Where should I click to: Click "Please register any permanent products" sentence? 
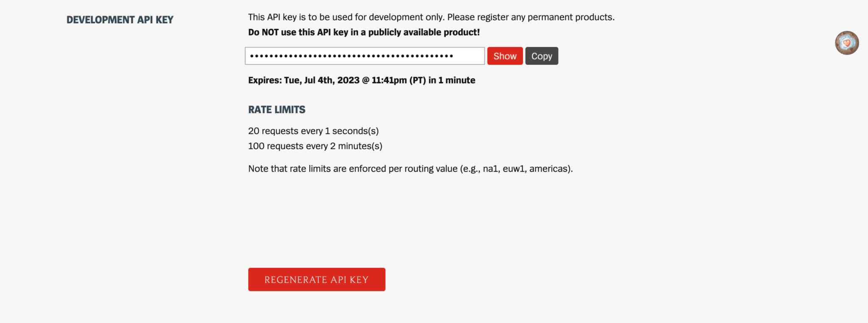(531, 17)
